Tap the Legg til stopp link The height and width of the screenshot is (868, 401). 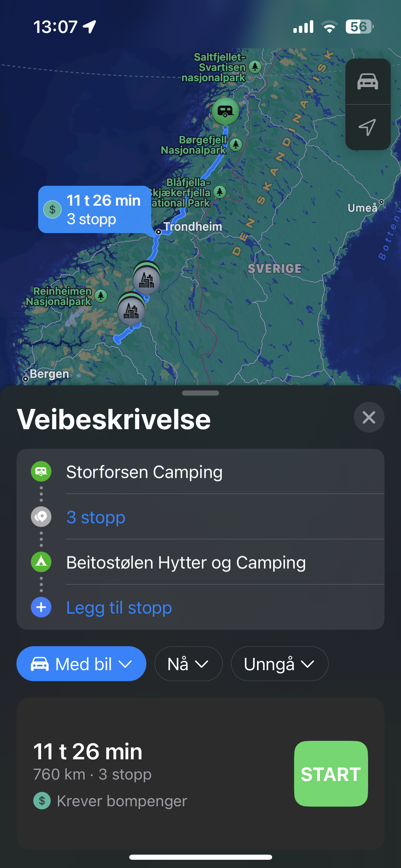pyautogui.click(x=119, y=607)
